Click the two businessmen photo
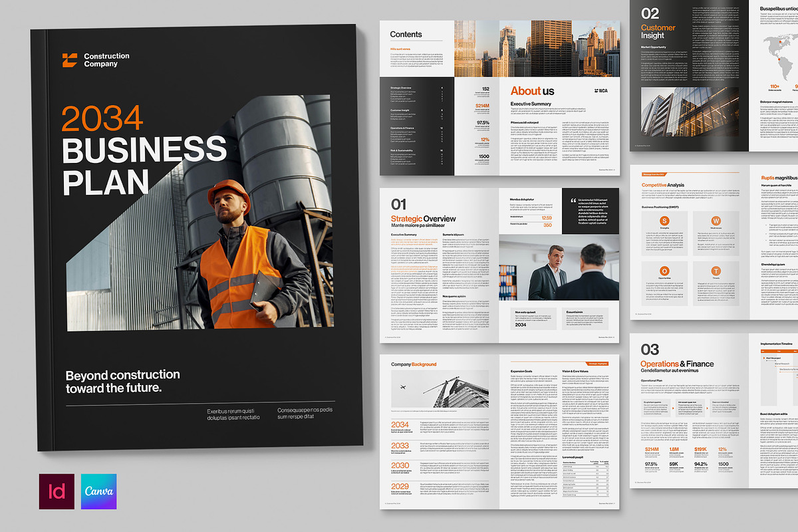Screen dimensions: 798x532 pyautogui.click(x=559, y=268)
